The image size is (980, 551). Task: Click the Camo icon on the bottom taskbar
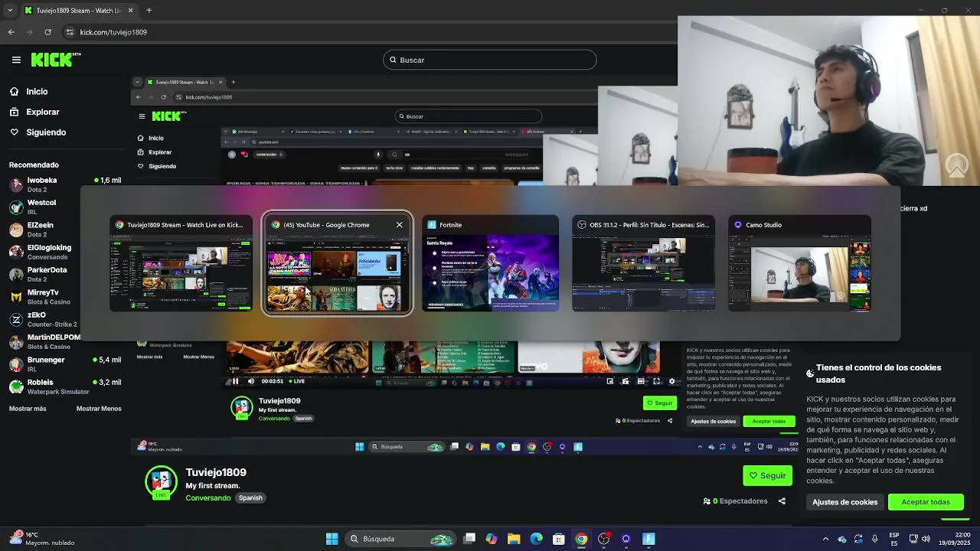coord(626,539)
